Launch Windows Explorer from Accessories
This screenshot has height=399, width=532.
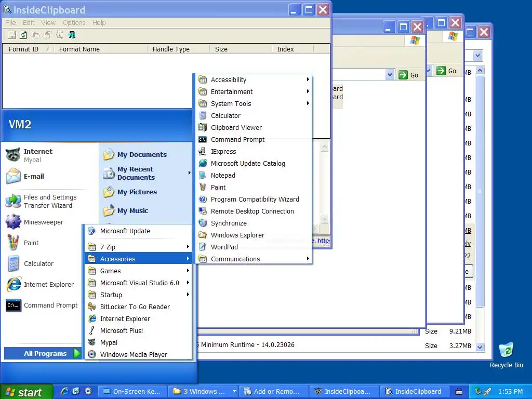point(254,235)
